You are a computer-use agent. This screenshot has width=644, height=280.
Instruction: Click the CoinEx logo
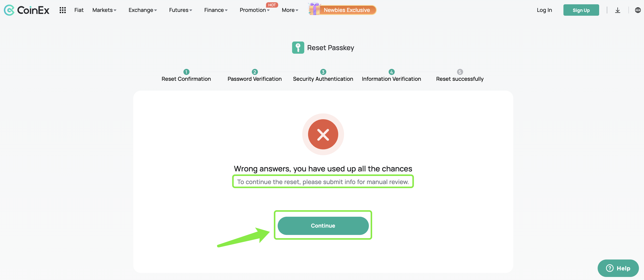(27, 10)
